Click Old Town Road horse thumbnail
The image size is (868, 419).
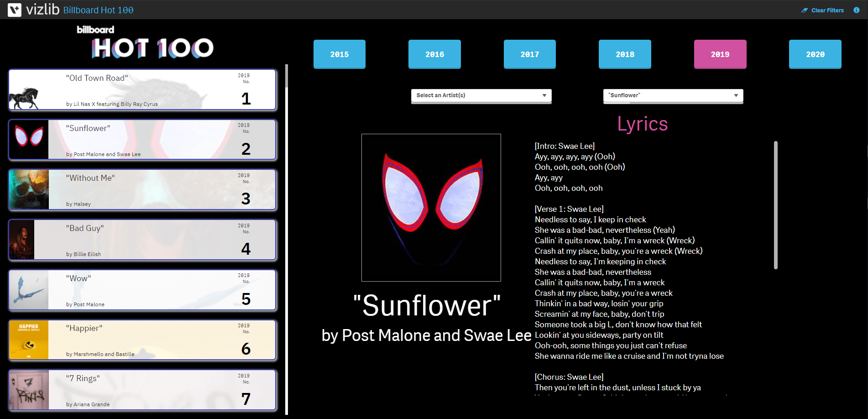click(24, 97)
